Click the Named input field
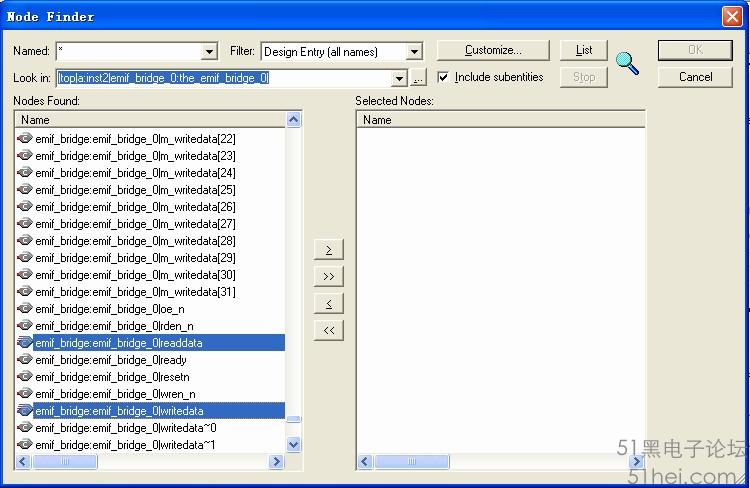Screen dimensions: 750x488 point(129,51)
